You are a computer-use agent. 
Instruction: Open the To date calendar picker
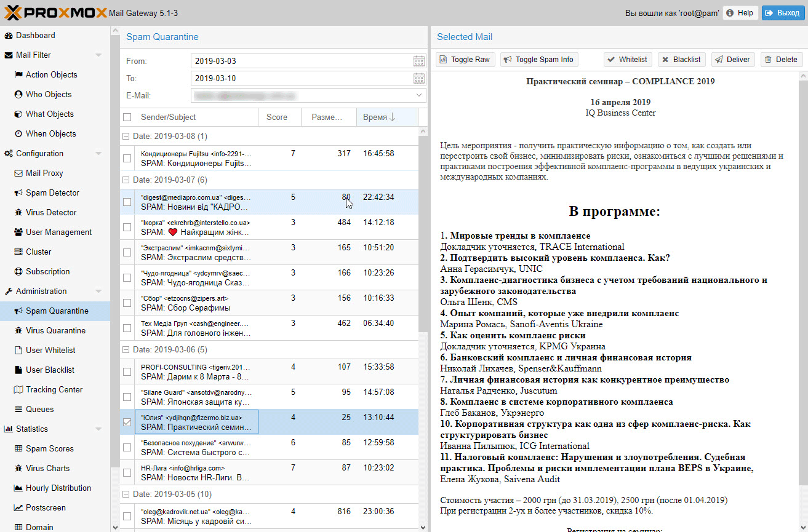pyautogui.click(x=418, y=78)
